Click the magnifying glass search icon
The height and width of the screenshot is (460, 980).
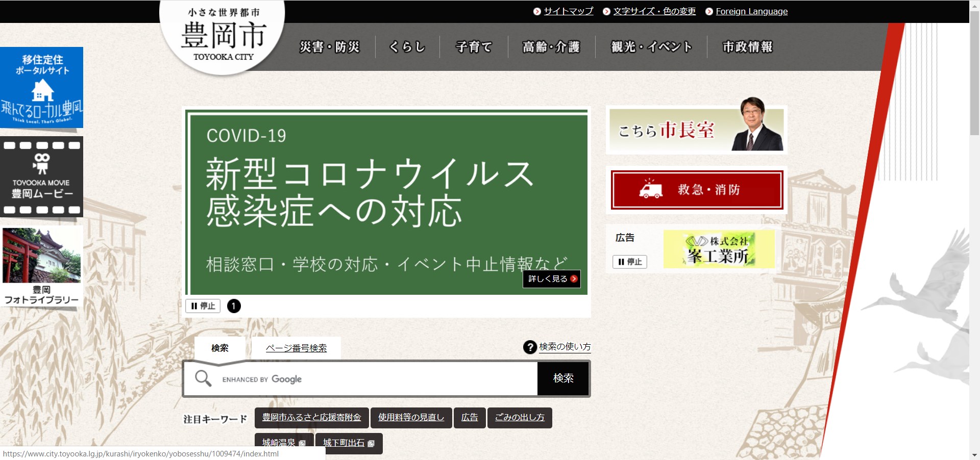[203, 378]
